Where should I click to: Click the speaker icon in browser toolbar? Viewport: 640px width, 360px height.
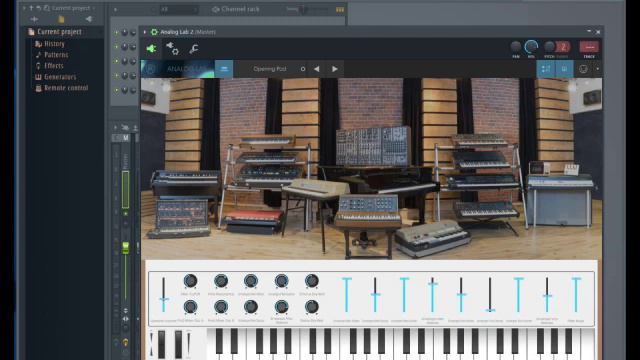point(88,19)
